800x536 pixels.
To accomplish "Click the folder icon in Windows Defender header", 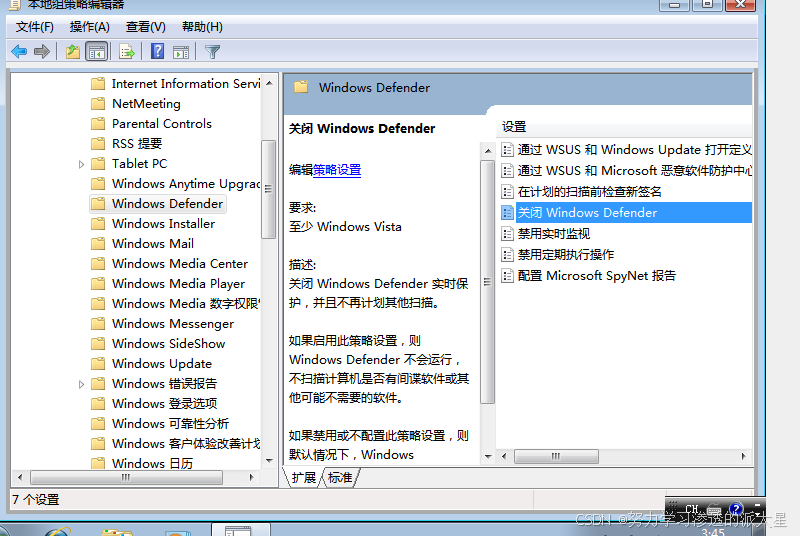I will [301, 87].
